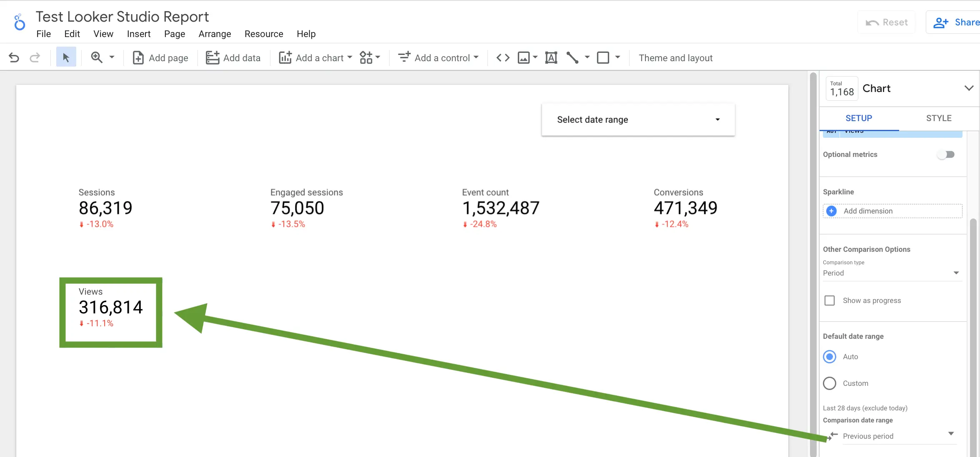This screenshot has width=980, height=457.
Task: Select the Engaged sessions scorecard
Action: 307,208
